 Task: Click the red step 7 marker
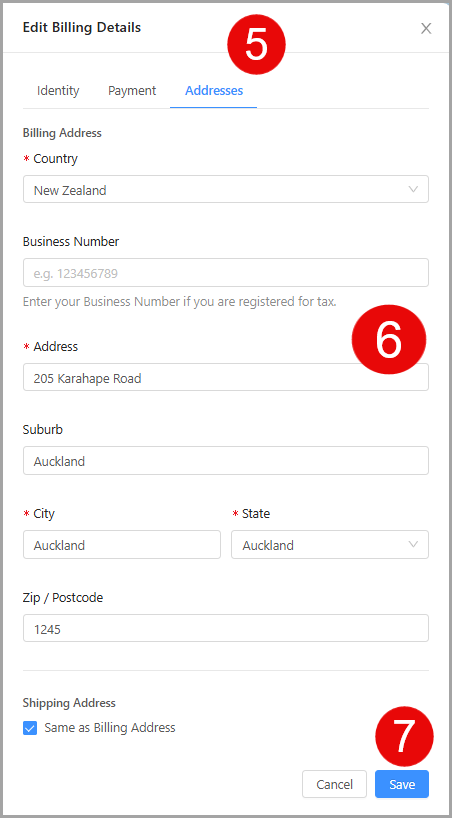click(405, 737)
